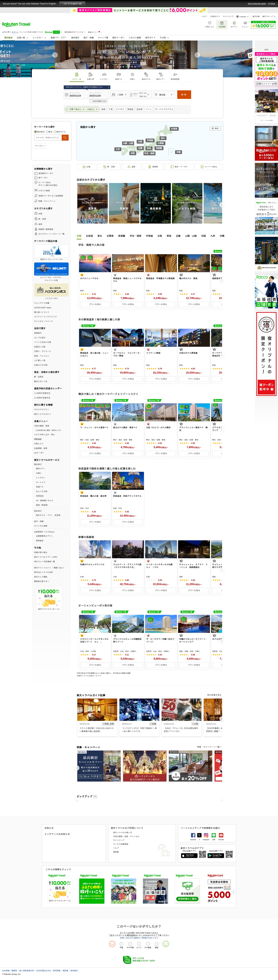The image size is (278, 980).
Task: Click the 海外 globe button on map
Action: (215, 129)
